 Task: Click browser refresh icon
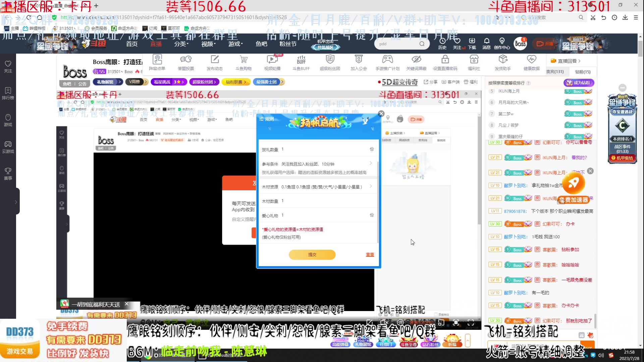[29, 17]
